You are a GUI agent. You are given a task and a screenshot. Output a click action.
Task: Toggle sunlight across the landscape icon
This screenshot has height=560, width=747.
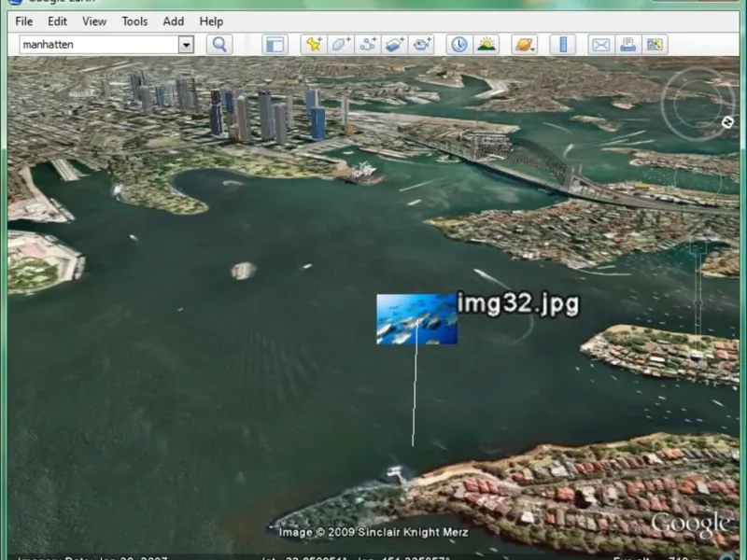486,45
